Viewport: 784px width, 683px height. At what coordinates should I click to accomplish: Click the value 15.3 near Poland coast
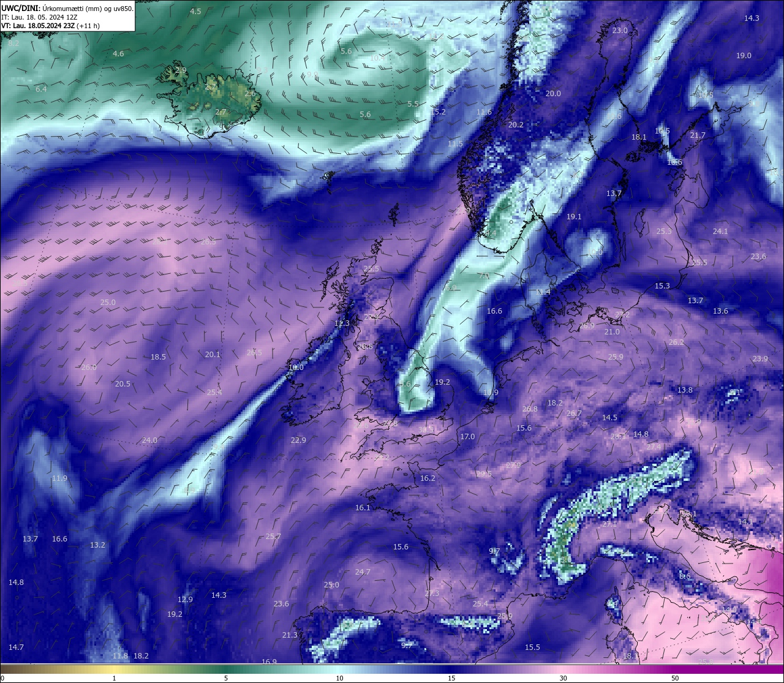coord(662,286)
